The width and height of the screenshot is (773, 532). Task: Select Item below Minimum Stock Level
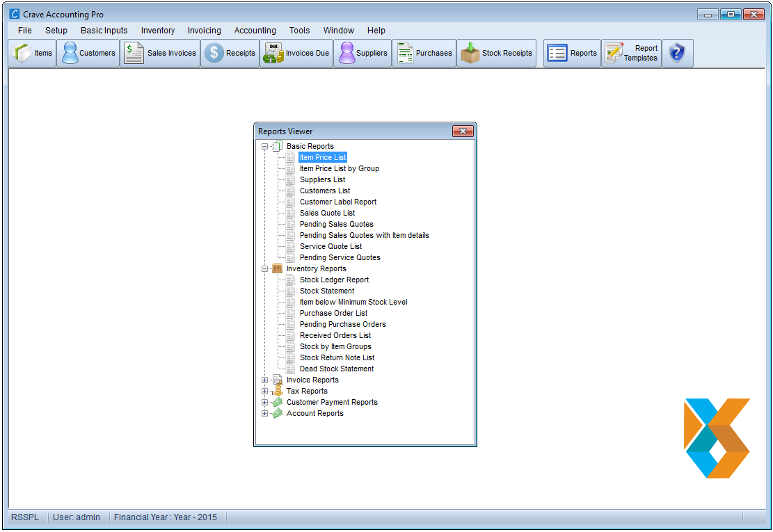(353, 302)
